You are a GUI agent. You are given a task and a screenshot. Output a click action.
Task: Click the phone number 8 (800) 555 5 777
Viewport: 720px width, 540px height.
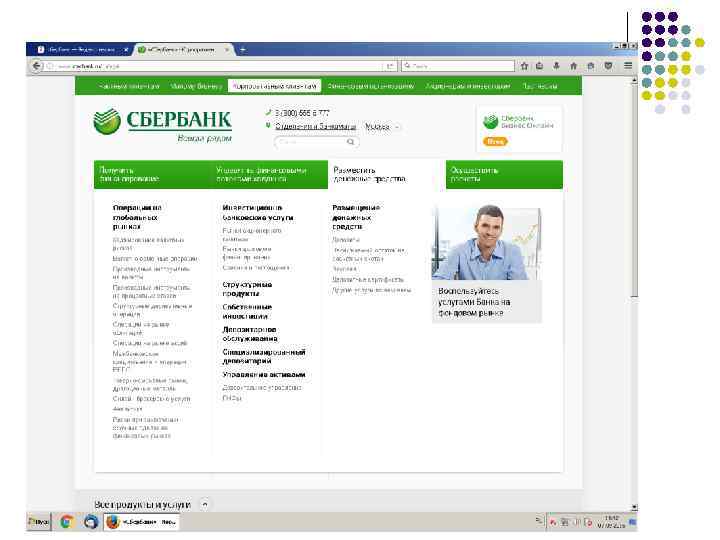click(302, 112)
